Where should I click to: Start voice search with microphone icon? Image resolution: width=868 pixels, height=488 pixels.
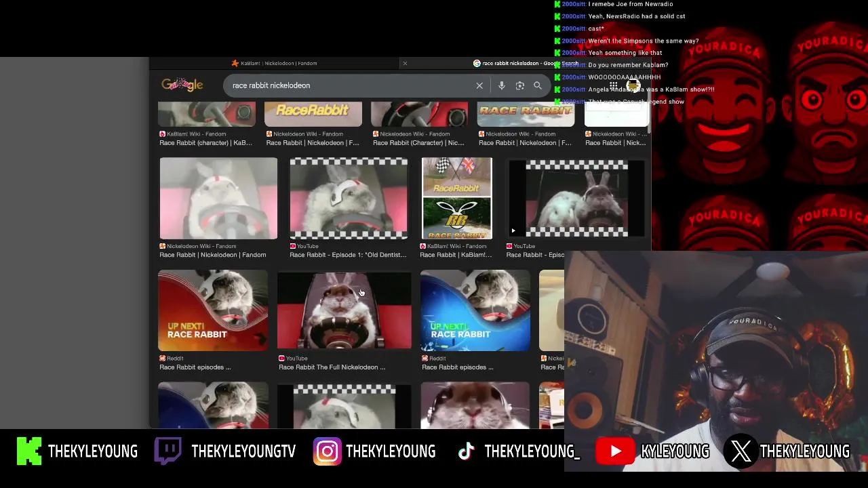click(x=502, y=86)
